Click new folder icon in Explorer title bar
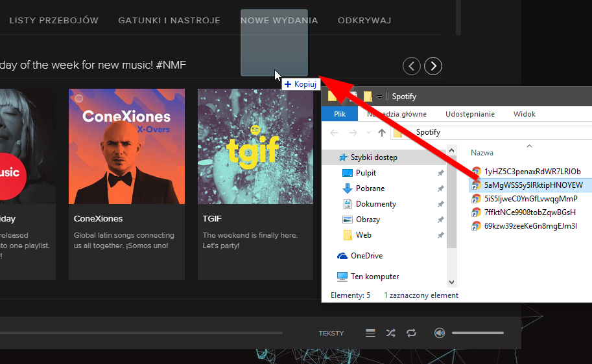The height and width of the screenshot is (364, 592). tap(368, 97)
